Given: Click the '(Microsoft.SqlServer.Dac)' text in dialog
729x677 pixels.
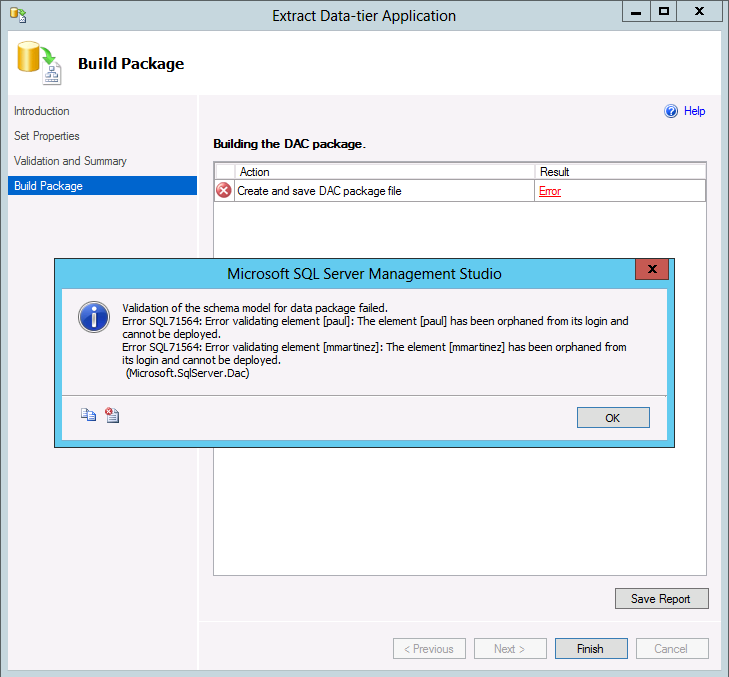Looking at the screenshot, I should point(187,373).
